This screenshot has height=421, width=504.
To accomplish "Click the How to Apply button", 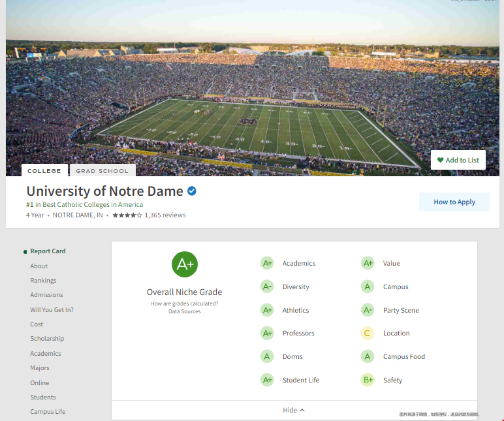I will coord(454,202).
